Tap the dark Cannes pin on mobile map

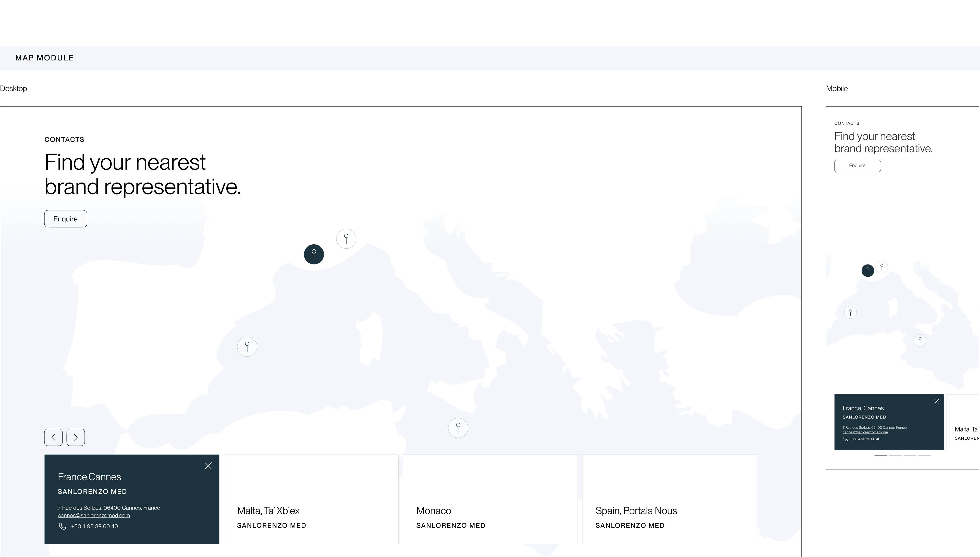[868, 270]
